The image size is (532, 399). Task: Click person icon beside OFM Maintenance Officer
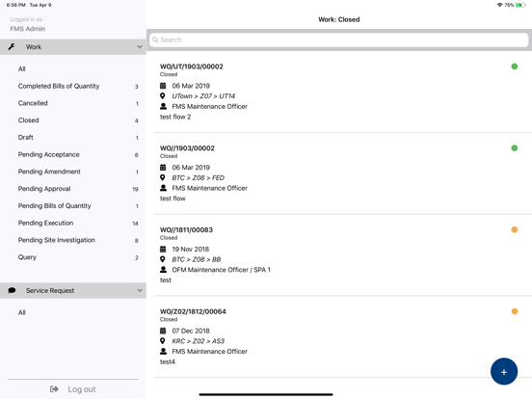coord(163,270)
